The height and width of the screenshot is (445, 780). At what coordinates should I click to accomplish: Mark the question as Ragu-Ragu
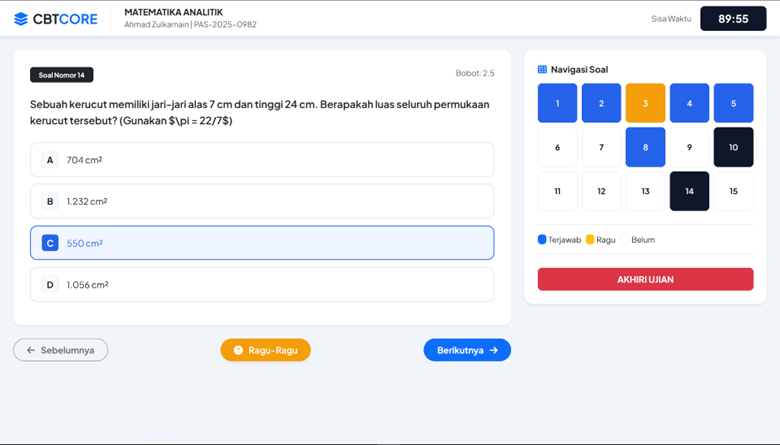[x=265, y=350]
